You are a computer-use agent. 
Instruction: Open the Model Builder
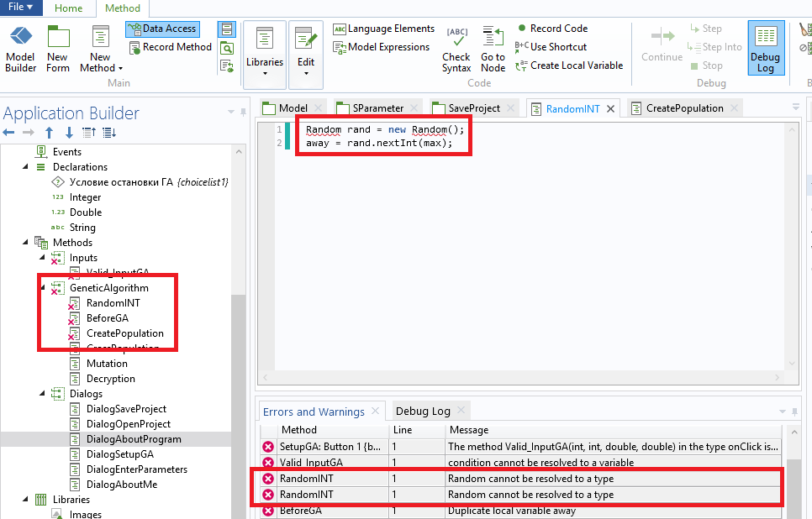click(20, 49)
